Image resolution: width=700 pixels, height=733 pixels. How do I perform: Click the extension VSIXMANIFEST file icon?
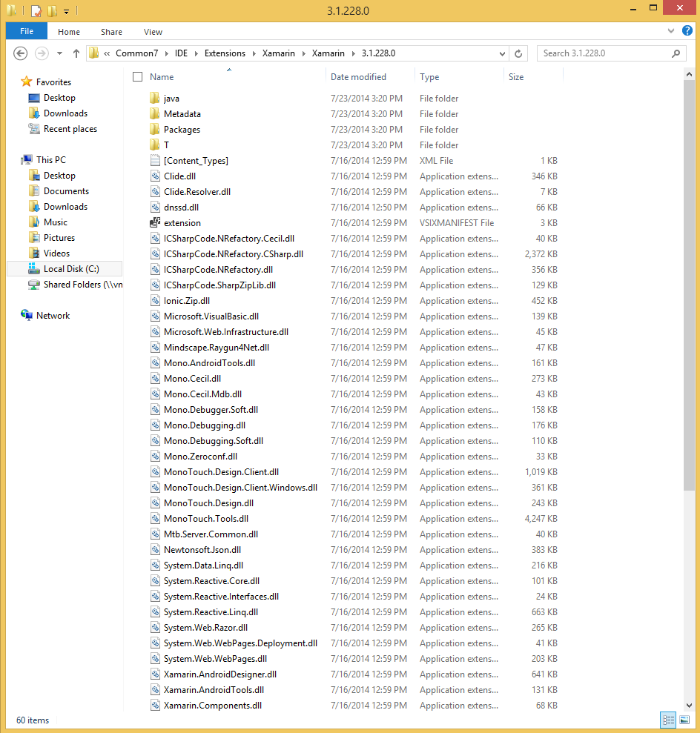[155, 222]
